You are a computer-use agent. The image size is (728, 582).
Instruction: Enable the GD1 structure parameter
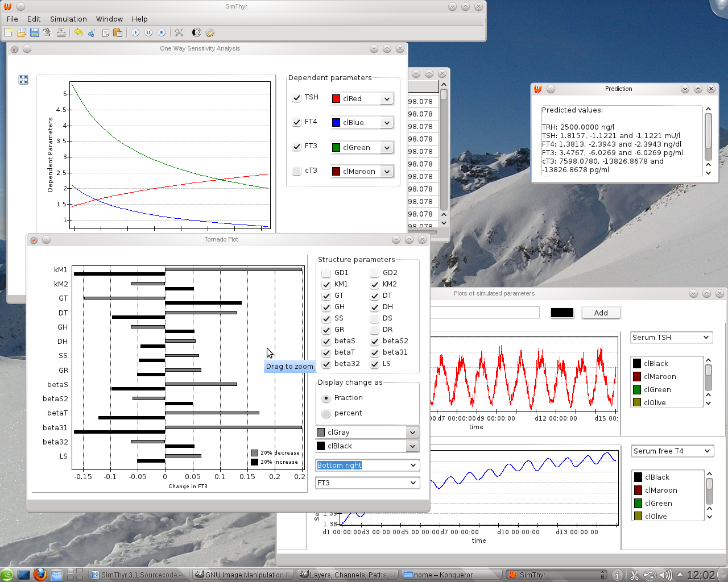326,273
